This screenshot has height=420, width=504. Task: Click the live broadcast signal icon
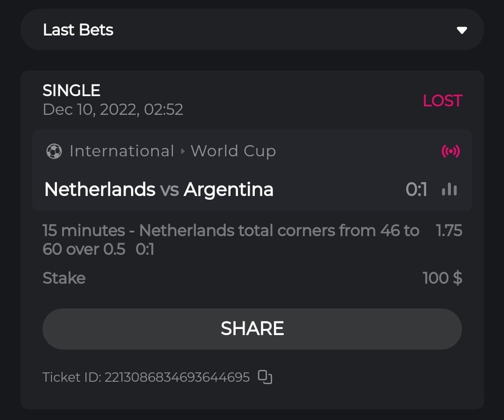[450, 151]
